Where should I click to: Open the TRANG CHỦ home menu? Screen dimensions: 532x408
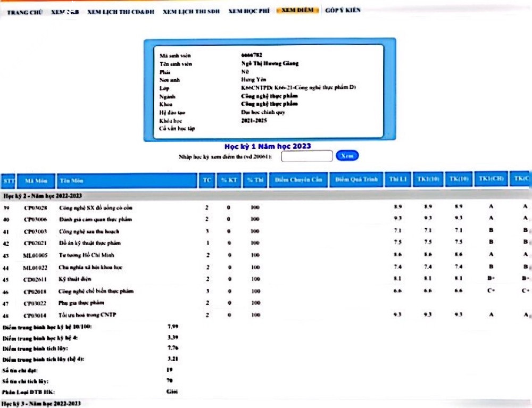(24, 11)
